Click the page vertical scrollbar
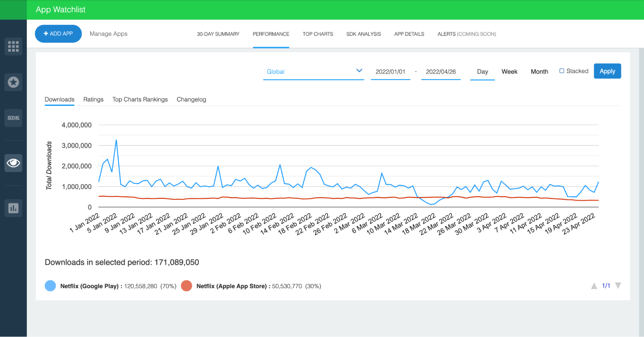Image resolution: width=644 pixels, height=337 pixels. pyautogui.click(x=641, y=192)
